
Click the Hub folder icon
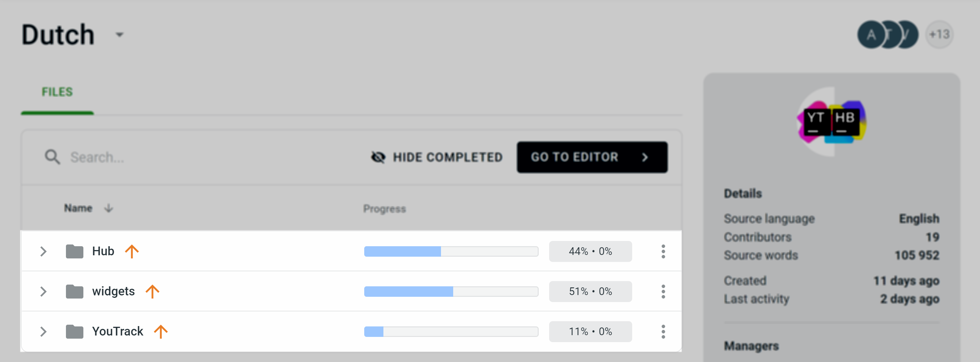pos(75,251)
